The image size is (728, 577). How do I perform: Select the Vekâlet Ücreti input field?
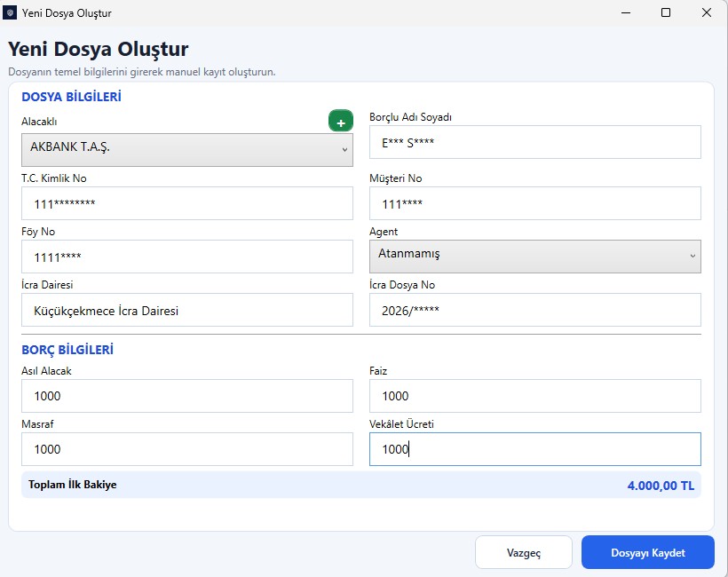pos(534,449)
